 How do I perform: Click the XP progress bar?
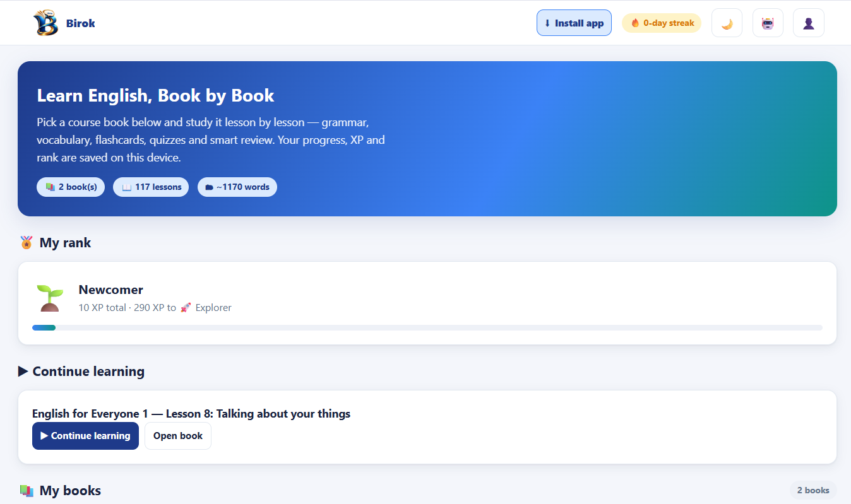coord(427,327)
